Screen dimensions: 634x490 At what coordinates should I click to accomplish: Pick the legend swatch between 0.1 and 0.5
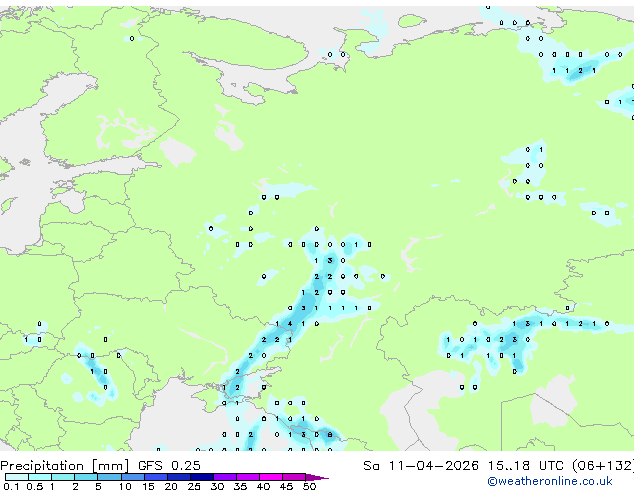tap(17, 477)
